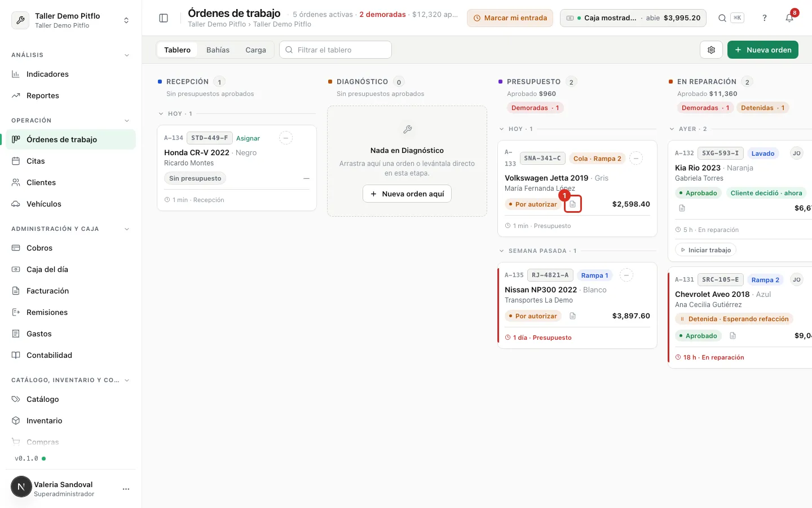Click JO avatar on Kia Rio card
This screenshot has width=812, height=508.
(x=796, y=153)
